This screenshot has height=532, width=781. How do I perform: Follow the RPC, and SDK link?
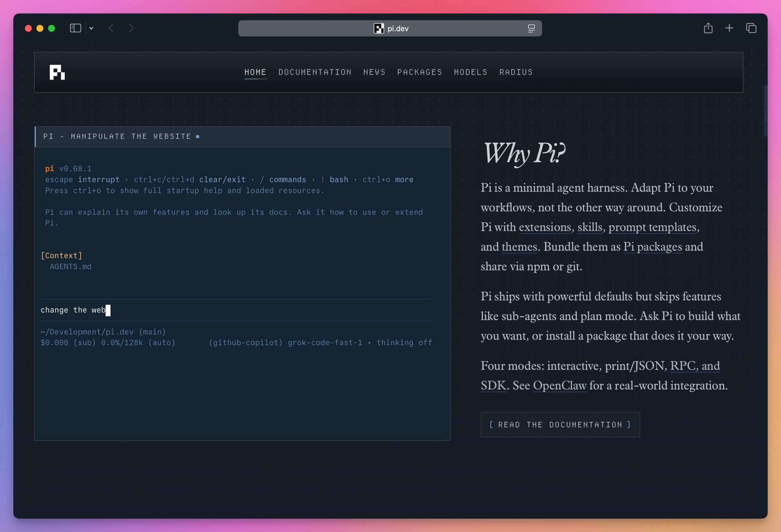[x=695, y=366]
